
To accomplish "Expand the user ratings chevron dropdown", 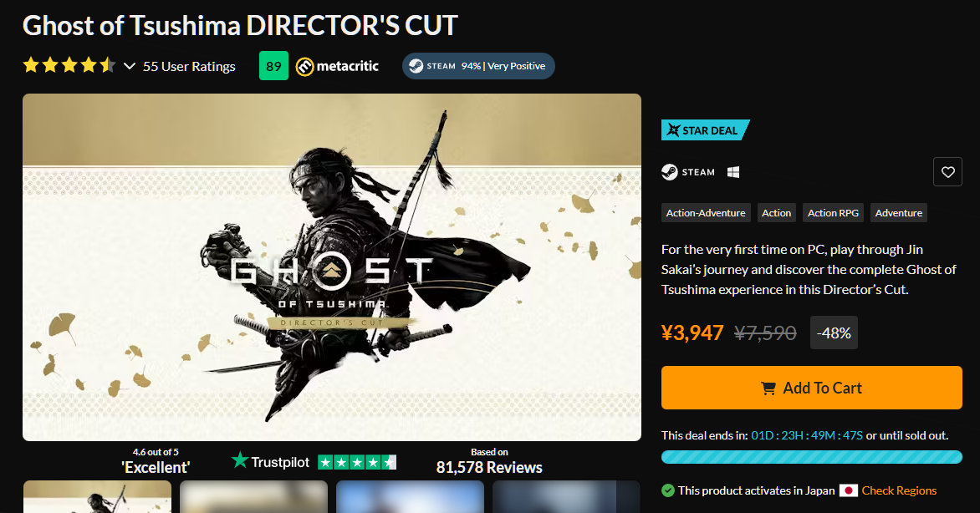I will pos(130,66).
